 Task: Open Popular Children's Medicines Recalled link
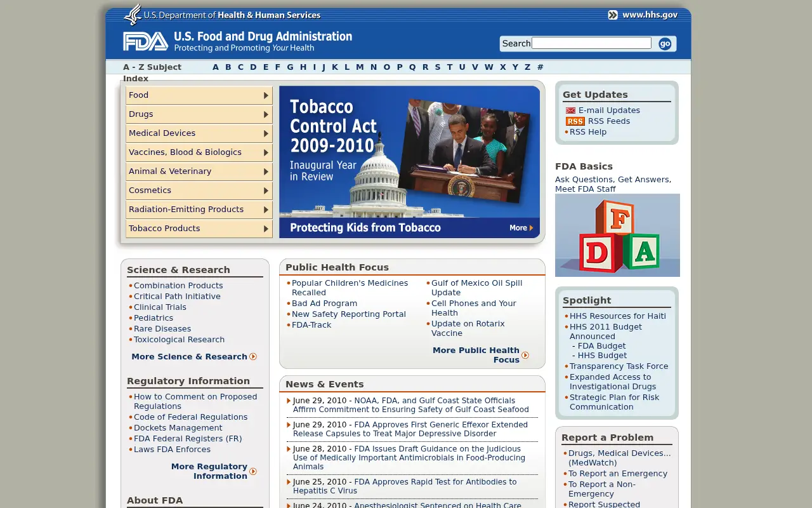point(350,288)
